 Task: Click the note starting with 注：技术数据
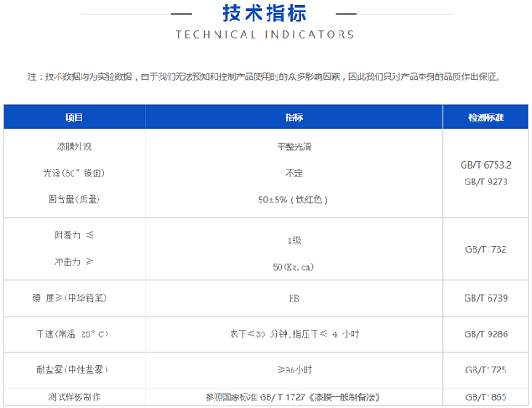[x=264, y=76]
